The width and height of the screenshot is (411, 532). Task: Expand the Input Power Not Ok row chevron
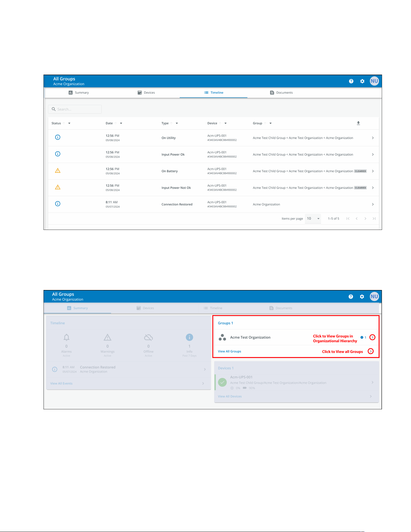[x=373, y=188]
